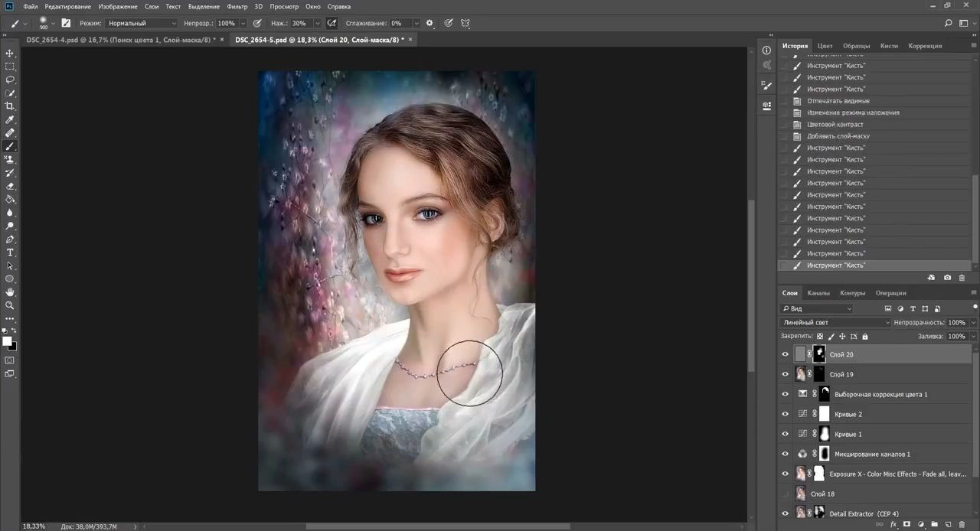The height and width of the screenshot is (531, 980).
Task: Select the Horizontal Type tool
Action: (10, 252)
